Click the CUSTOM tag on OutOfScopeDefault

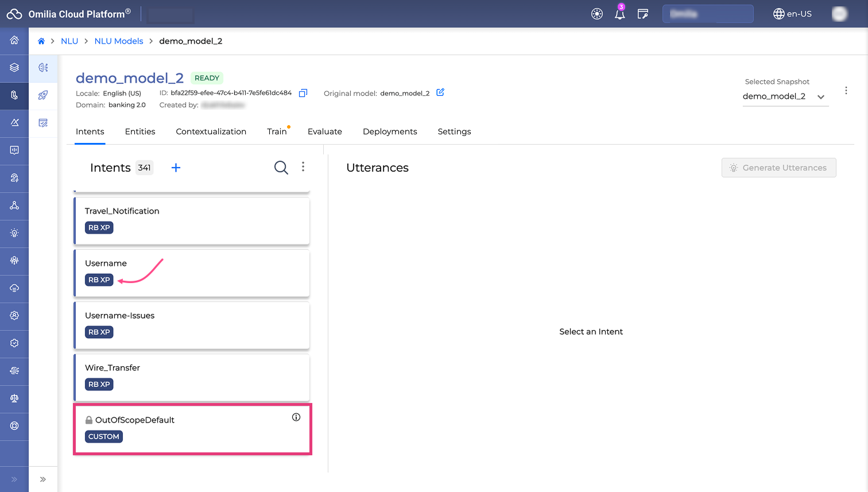pos(104,437)
